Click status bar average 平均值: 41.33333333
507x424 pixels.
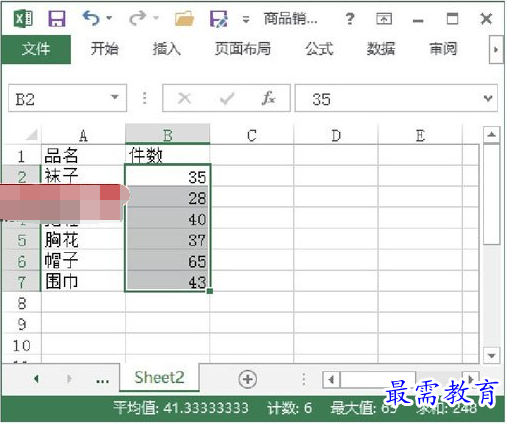click(181, 407)
